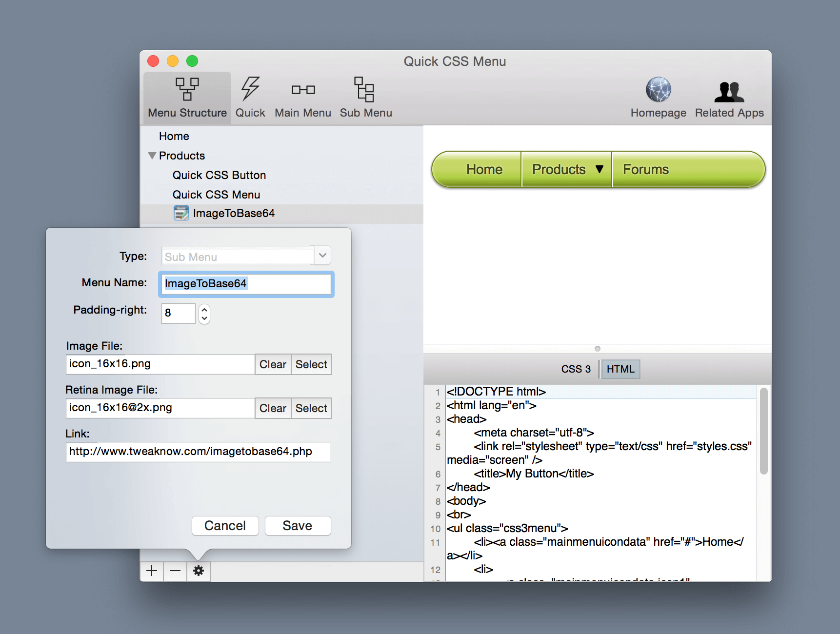The image size is (840, 634).
Task: Click the Image File path field
Action: click(160, 364)
